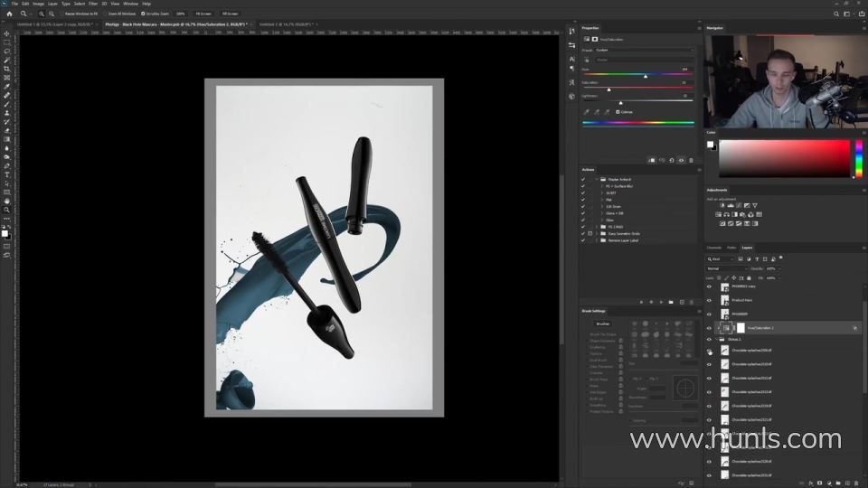Viewport: 868px width, 488px height.
Task: Pick the Type tool
Action: tap(6, 174)
